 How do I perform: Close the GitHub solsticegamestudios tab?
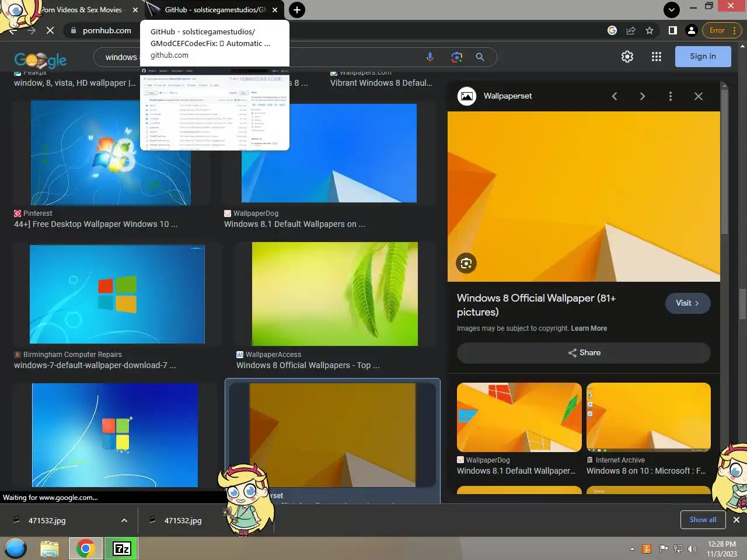pyautogui.click(x=275, y=10)
